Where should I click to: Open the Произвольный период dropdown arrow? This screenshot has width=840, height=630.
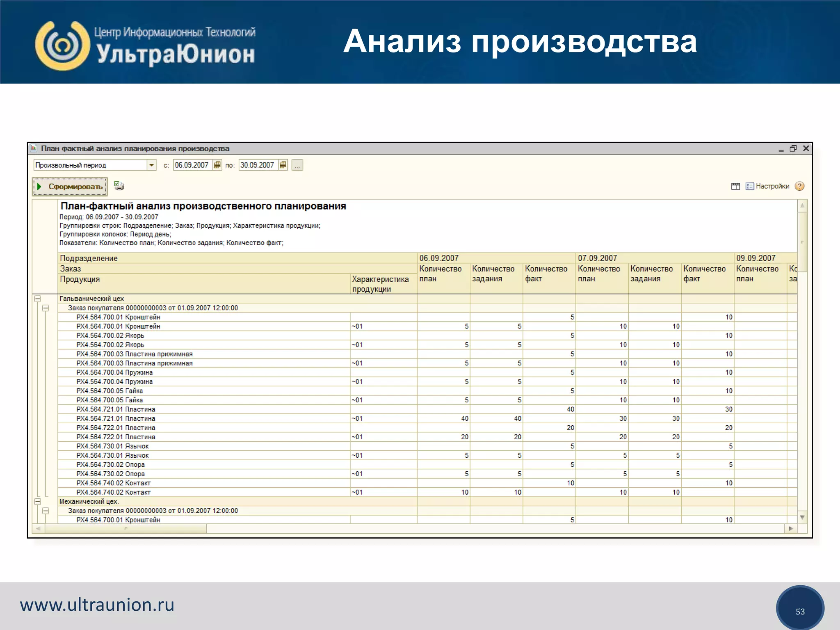[x=152, y=165]
